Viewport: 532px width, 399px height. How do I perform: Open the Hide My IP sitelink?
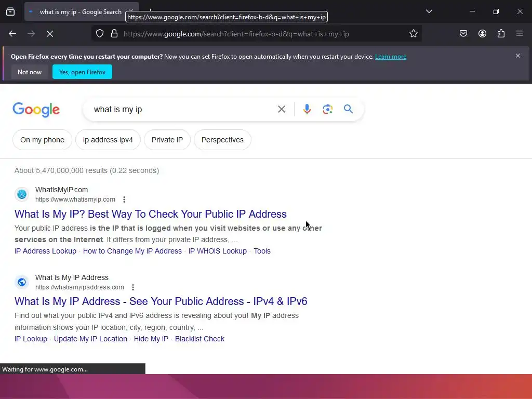151,339
